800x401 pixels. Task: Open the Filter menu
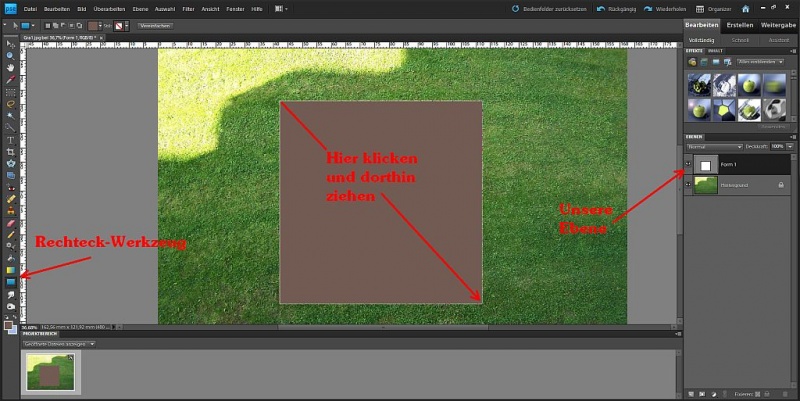(x=188, y=8)
